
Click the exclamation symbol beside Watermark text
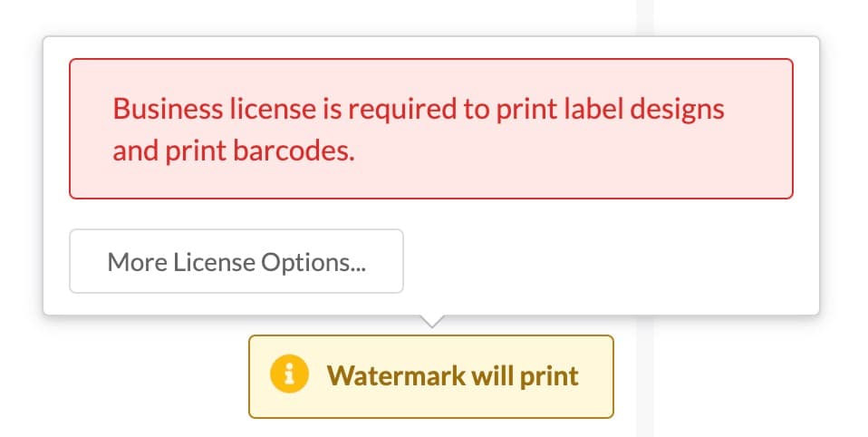click(289, 375)
